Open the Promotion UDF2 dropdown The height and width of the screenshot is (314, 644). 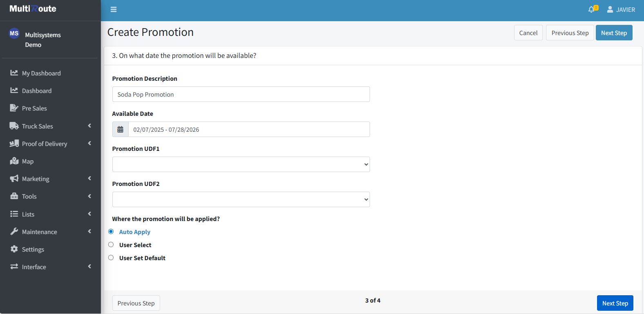pos(241,199)
